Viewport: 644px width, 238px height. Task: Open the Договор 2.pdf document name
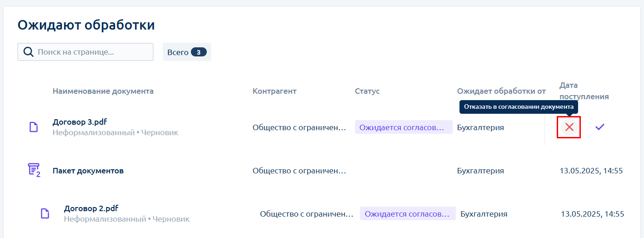[91, 208]
